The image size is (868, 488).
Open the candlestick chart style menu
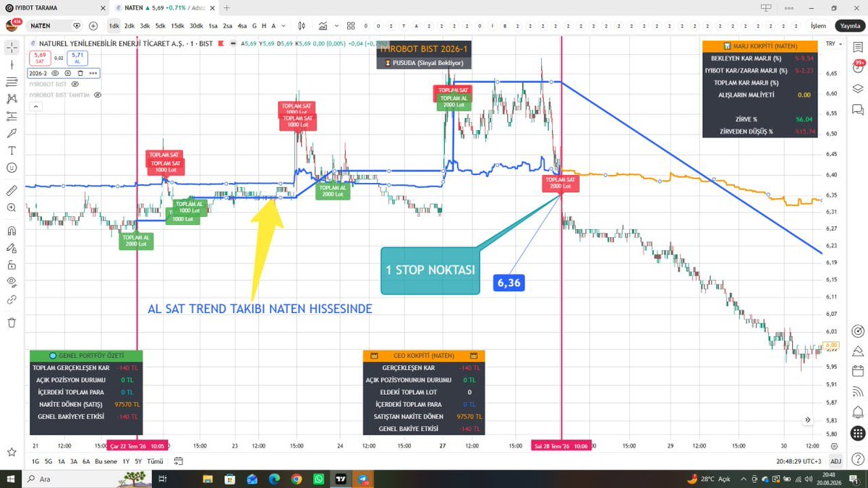point(302,26)
